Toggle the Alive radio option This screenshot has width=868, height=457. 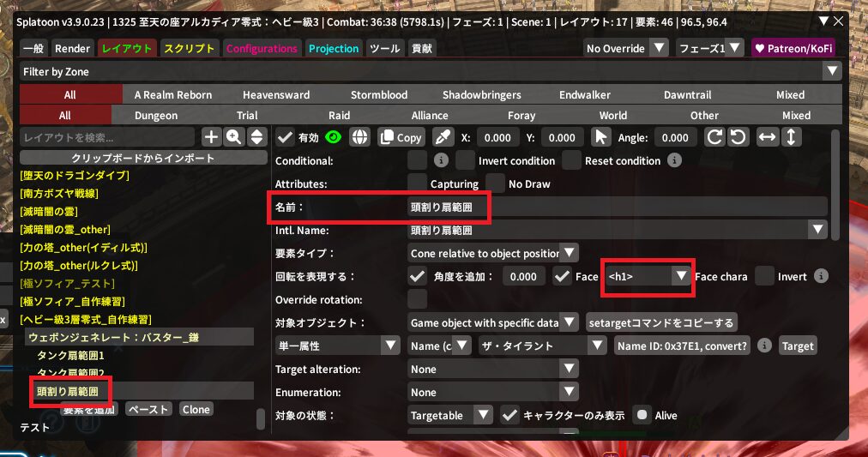click(x=642, y=415)
